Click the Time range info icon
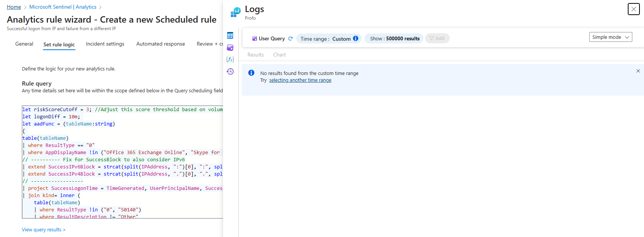The height and width of the screenshot is (237, 644). coord(356,38)
